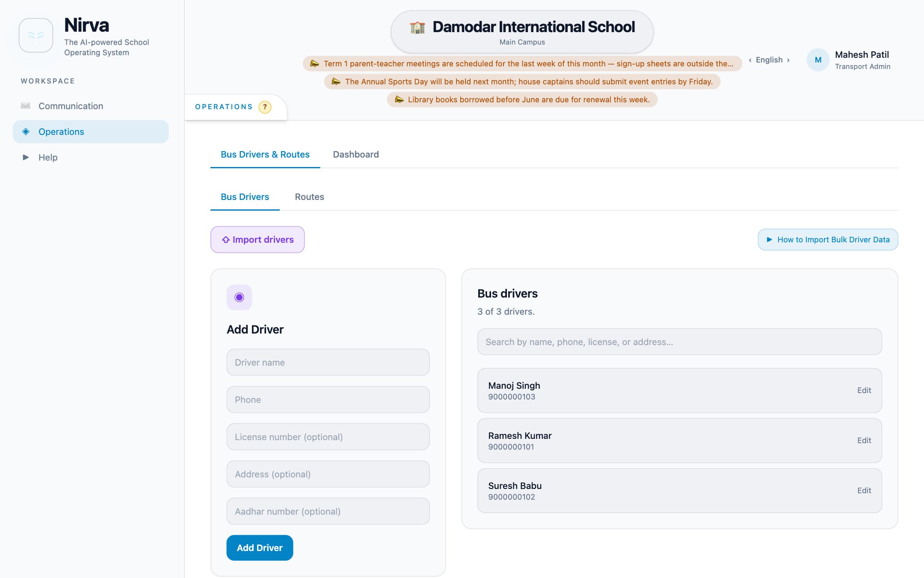Focus the License number input field
The width and height of the screenshot is (924, 578).
(x=328, y=437)
